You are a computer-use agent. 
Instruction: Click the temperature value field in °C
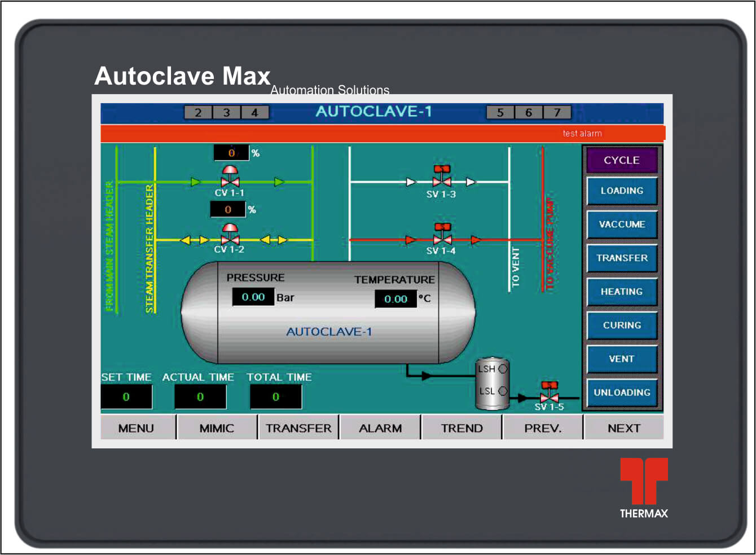point(395,299)
